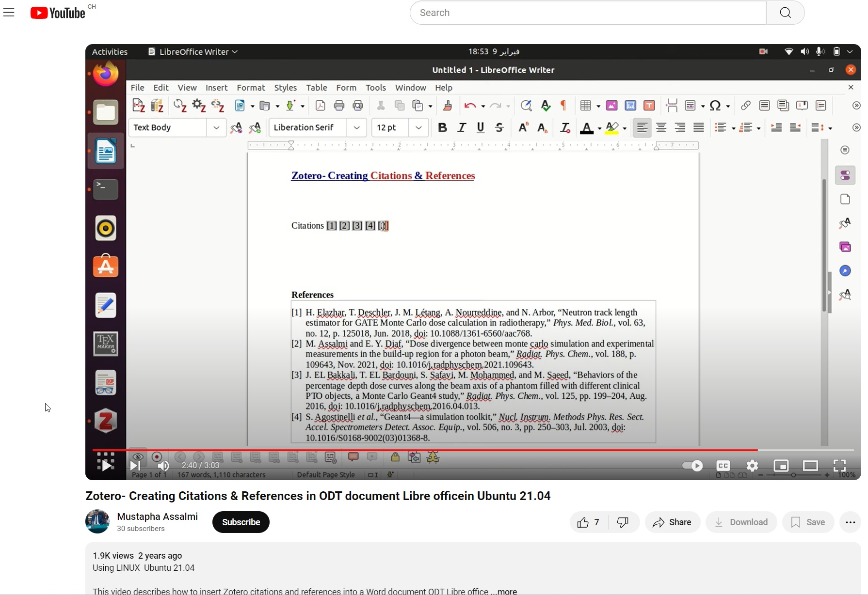Open the 12 pt font size dropdown

click(x=419, y=128)
